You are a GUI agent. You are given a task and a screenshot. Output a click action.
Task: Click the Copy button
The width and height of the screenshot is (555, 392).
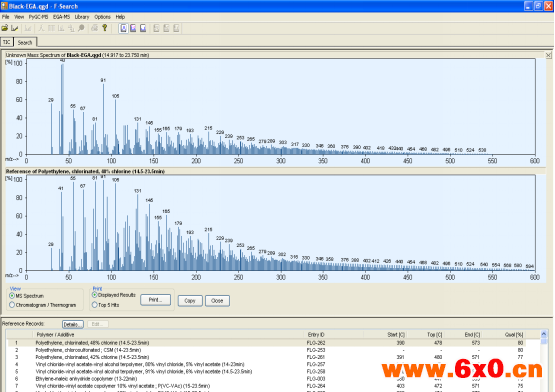click(190, 301)
